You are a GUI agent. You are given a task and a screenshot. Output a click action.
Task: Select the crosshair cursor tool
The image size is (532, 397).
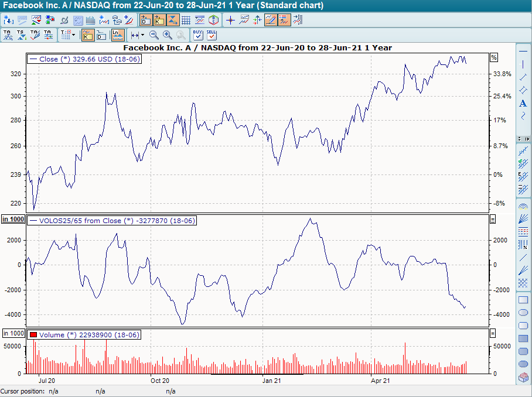tap(231, 19)
